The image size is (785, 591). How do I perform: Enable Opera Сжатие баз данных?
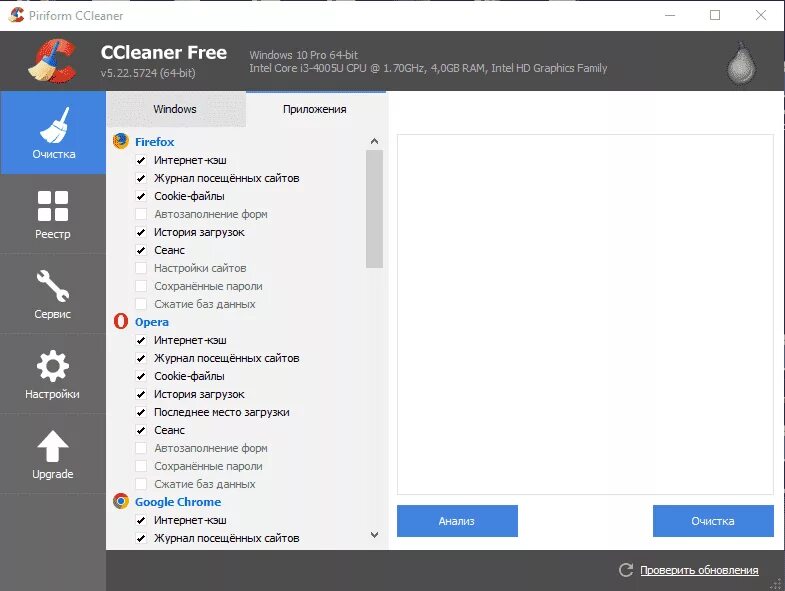tap(141, 484)
